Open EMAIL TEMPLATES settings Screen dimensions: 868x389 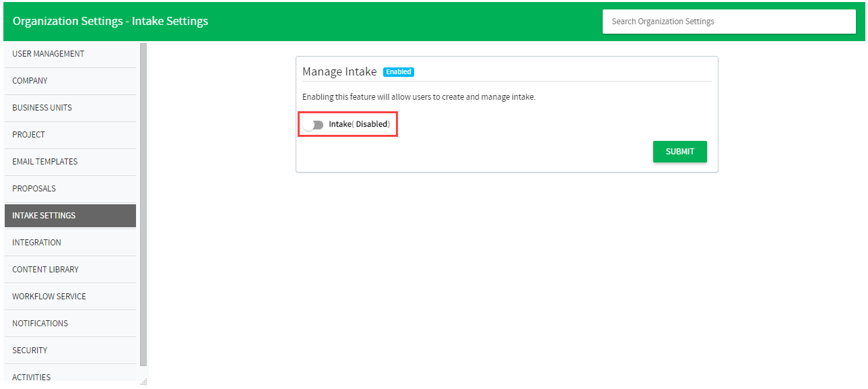coord(70,162)
